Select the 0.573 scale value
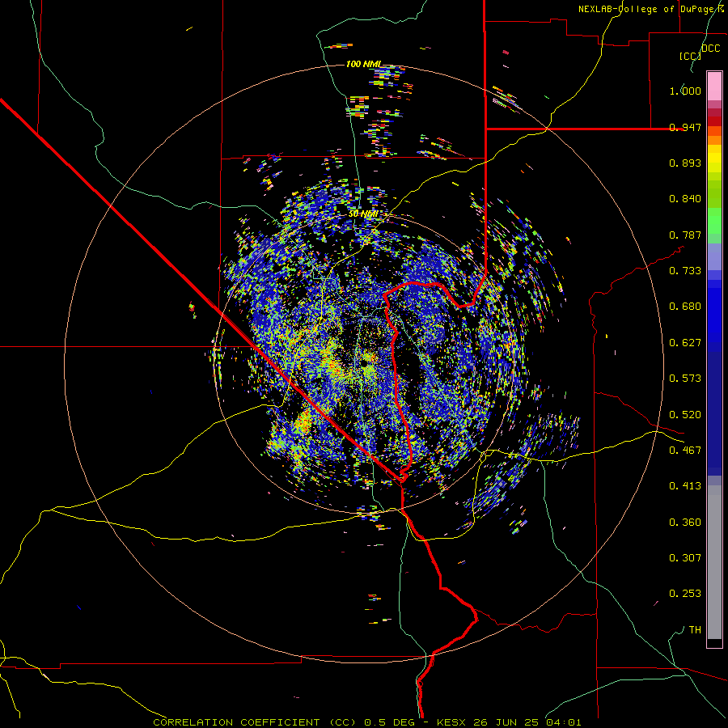Viewport: 728px width, 728px height. [685, 379]
